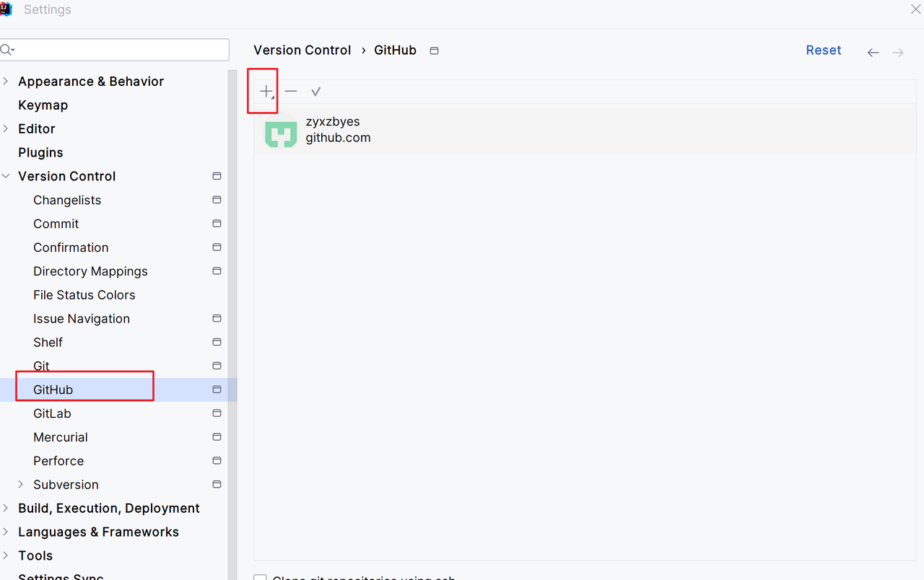Select the Commit settings page

(56, 224)
